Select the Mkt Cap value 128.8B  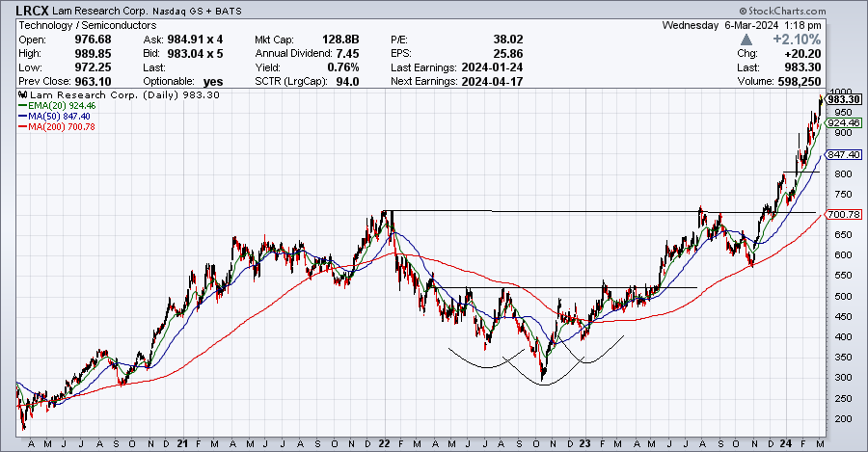coord(340,40)
